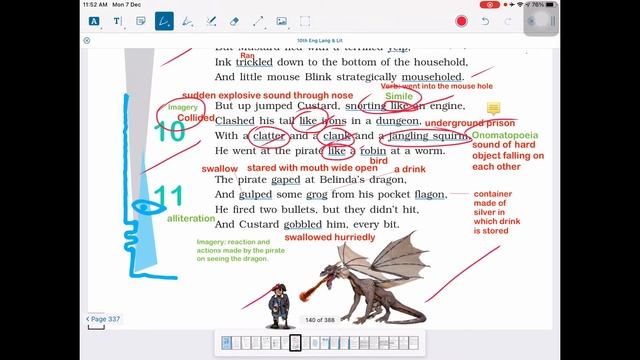
Task: Activate the eraser tool
Action: pyautogui.click(x=234, y=21)
